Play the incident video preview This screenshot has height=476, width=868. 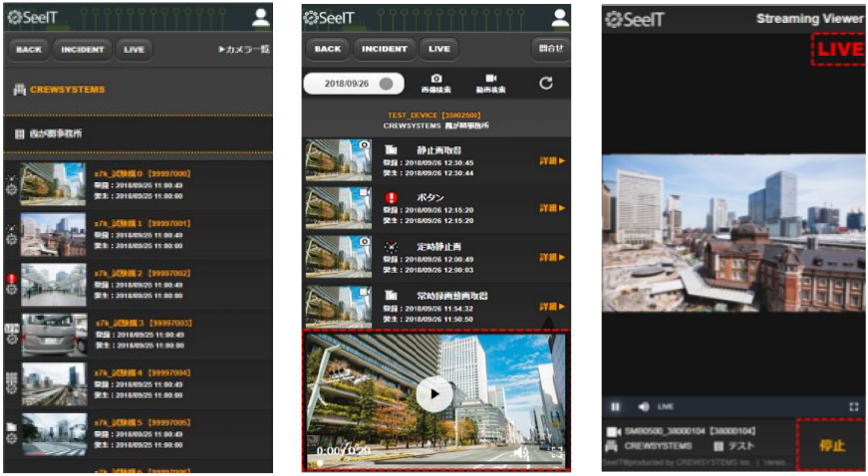click(434, 394)
